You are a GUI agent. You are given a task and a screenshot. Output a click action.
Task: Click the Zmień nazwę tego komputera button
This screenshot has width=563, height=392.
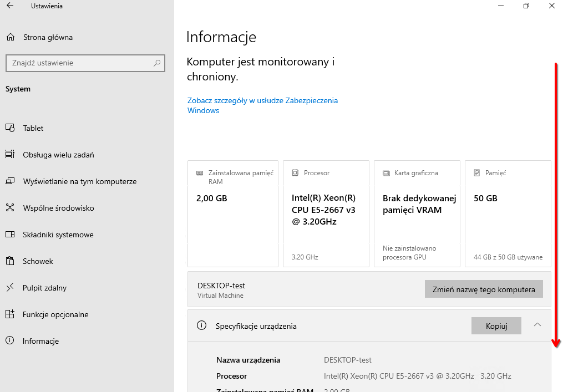point(483,289)
